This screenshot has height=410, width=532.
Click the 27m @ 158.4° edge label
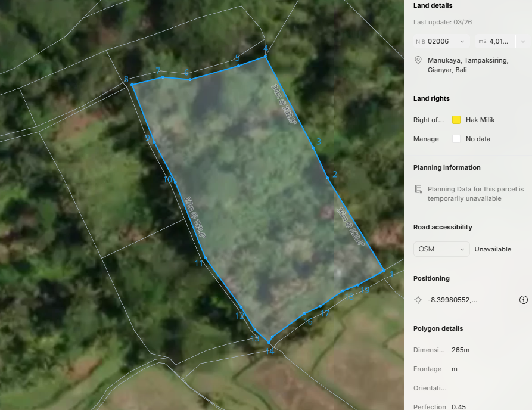(195, 218)
